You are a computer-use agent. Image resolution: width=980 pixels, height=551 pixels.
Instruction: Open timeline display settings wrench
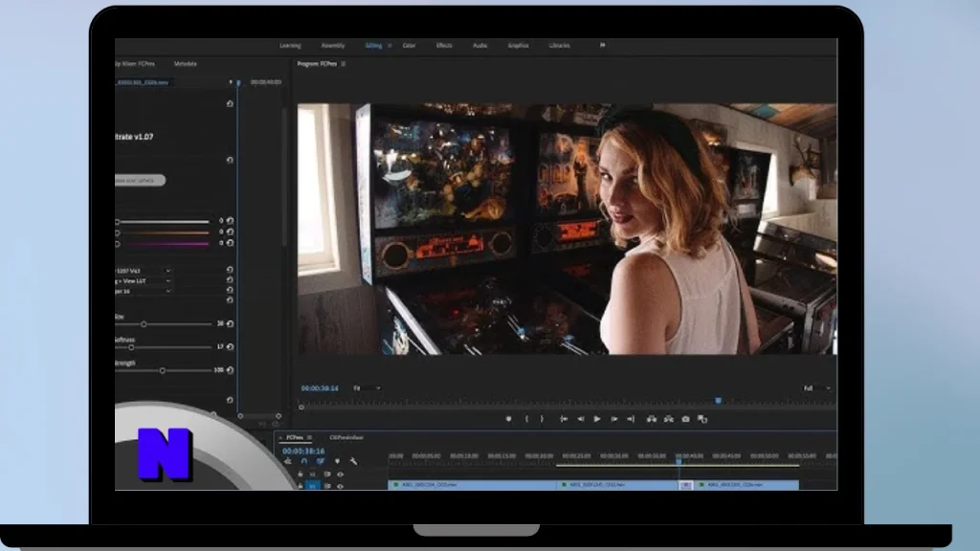[354, 461]
